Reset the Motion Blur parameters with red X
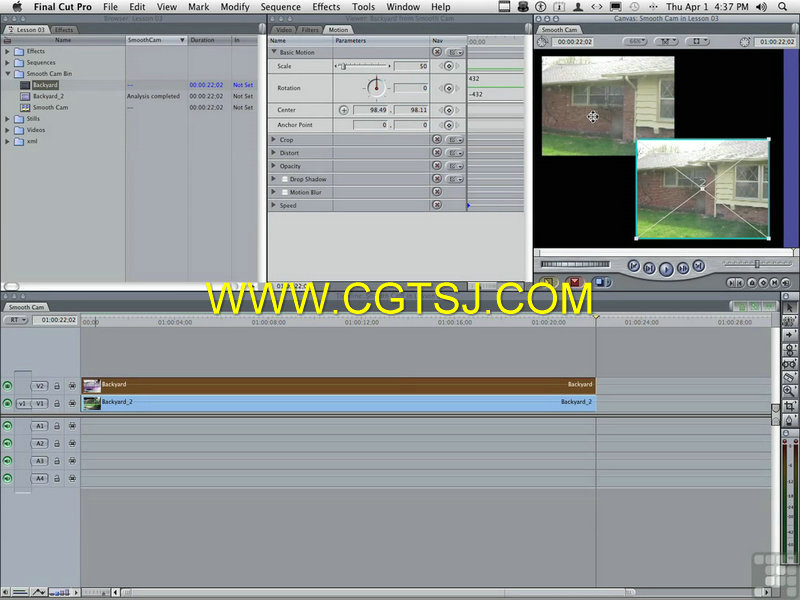Image resolution: width=800 pixels, height=600 pixels. 437,192
